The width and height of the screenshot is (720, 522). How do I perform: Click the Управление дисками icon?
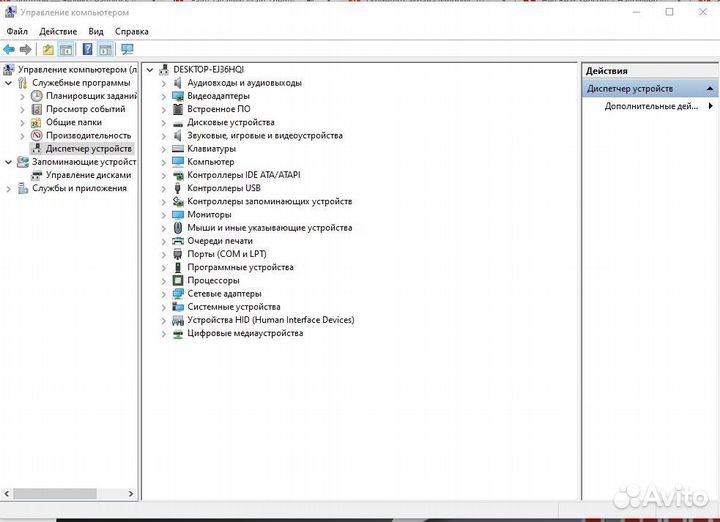pyautogui.click(x=37, y=175)
